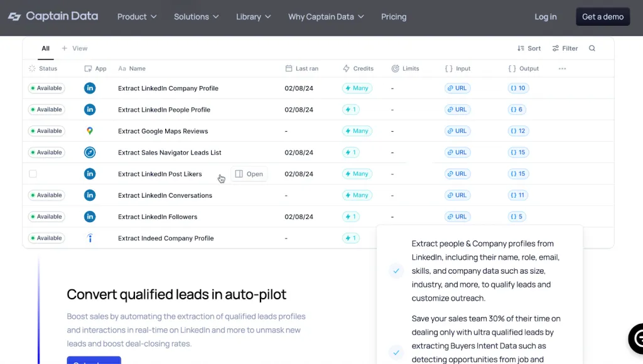The image size is (643, 364).
Task: Click LinkedIn icon for Extract LinkedIn Post Likers
Action: (90, 174)
